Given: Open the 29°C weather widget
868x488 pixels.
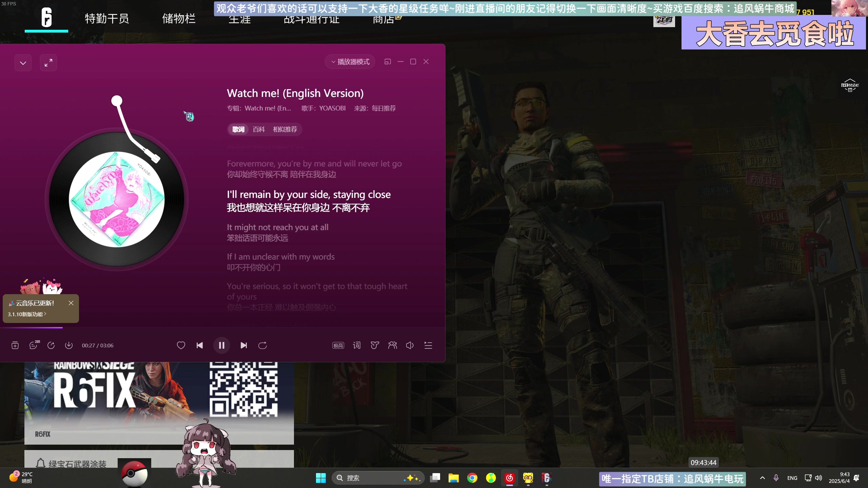Looking at the screenshot, I should pyautogui.click(x=21, y=477).
